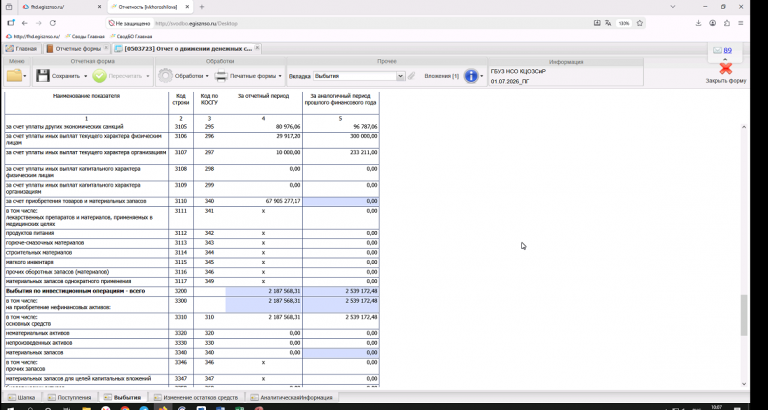Select the cell containing 80 976,06

pyautogui.click(x=264, y=126)
